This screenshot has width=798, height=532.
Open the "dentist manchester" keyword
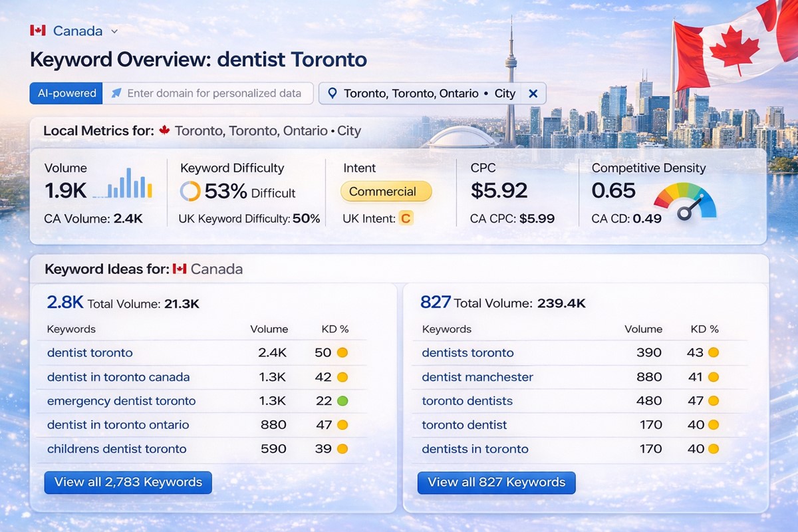point(477,377)
